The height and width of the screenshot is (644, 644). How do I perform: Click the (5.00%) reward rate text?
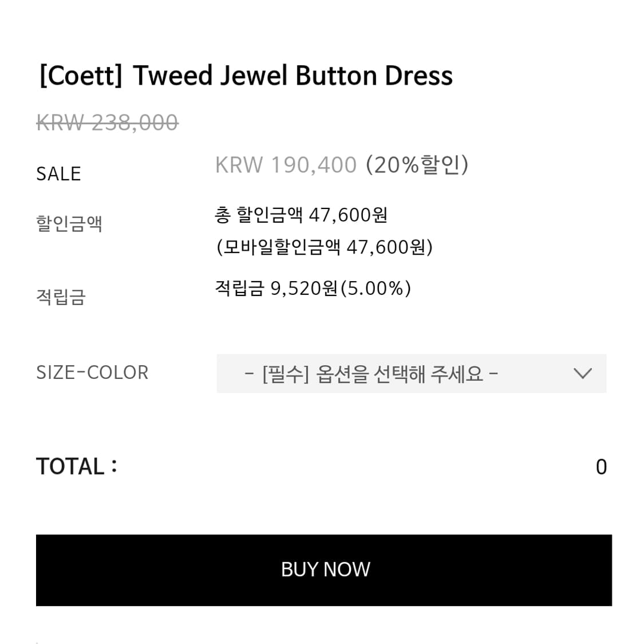[x=376, y=288]
